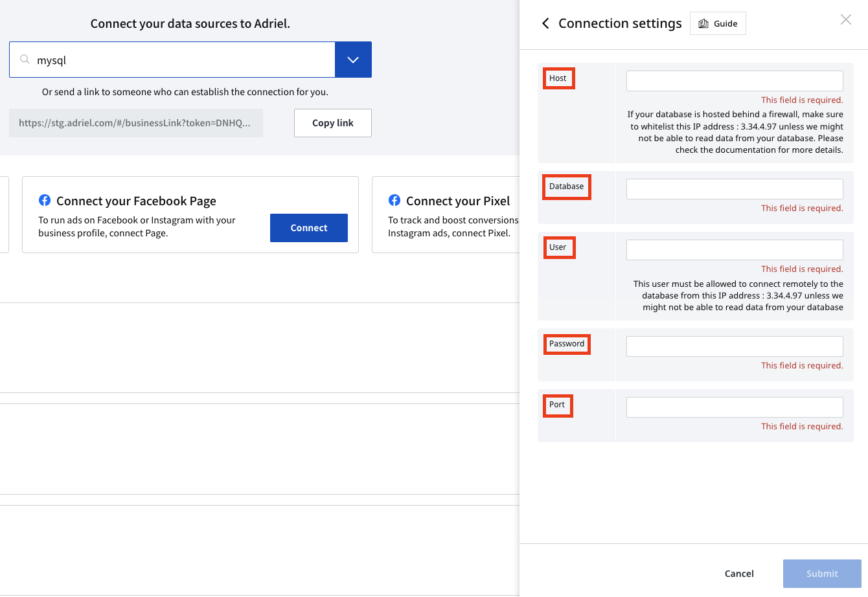Click the search magnifier icon
Screen dimensions: 868x597
coord(25,60)
